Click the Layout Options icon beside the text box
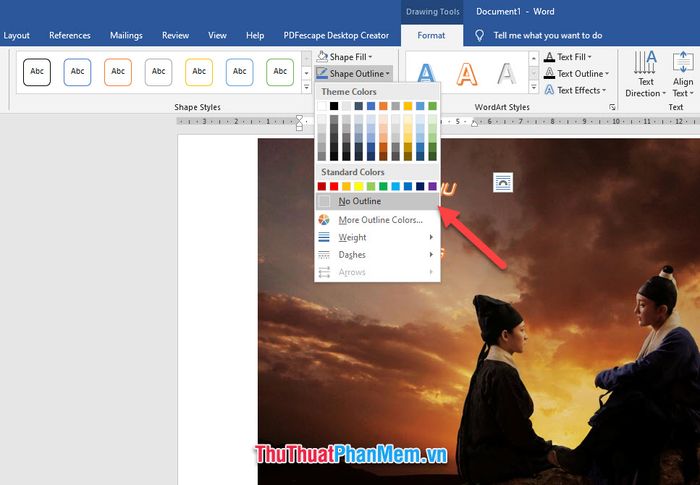The width and height of the screenshot is (700, 485). tap(503, 182)
